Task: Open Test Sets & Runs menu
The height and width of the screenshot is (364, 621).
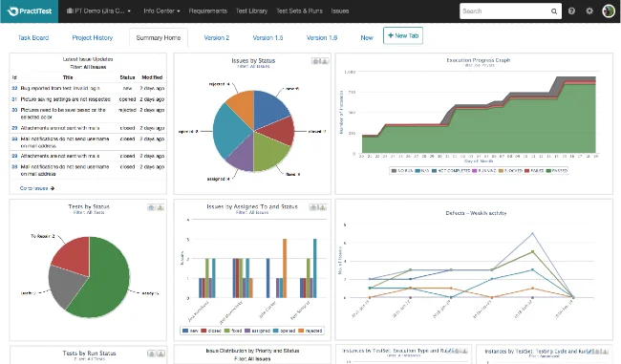Action: coord(299,11)
